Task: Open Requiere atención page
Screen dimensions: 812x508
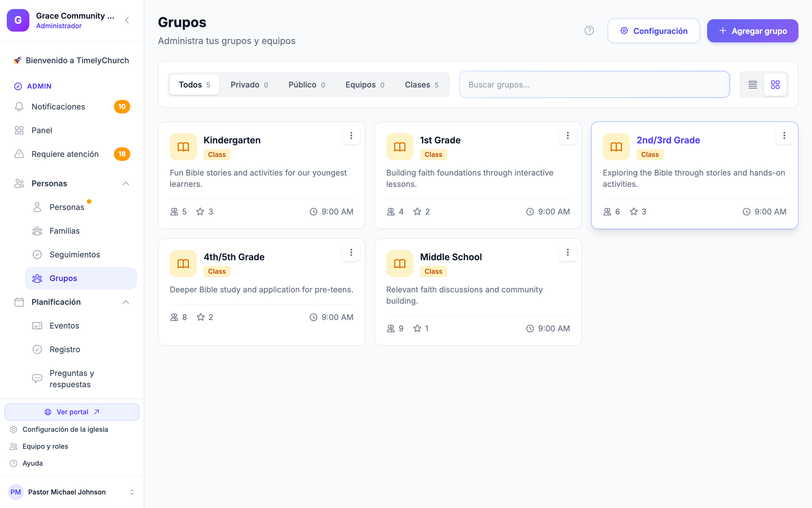Action: [x=72, y=154]
